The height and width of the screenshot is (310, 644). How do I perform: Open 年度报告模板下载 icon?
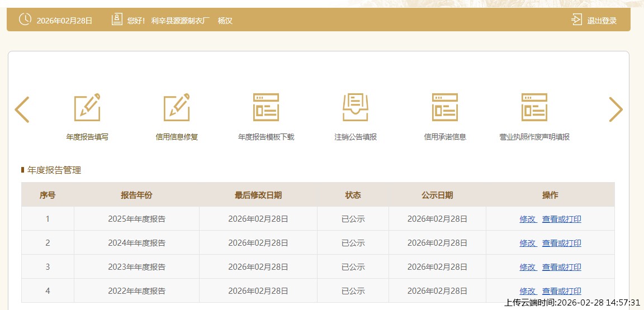click(266, 107)
